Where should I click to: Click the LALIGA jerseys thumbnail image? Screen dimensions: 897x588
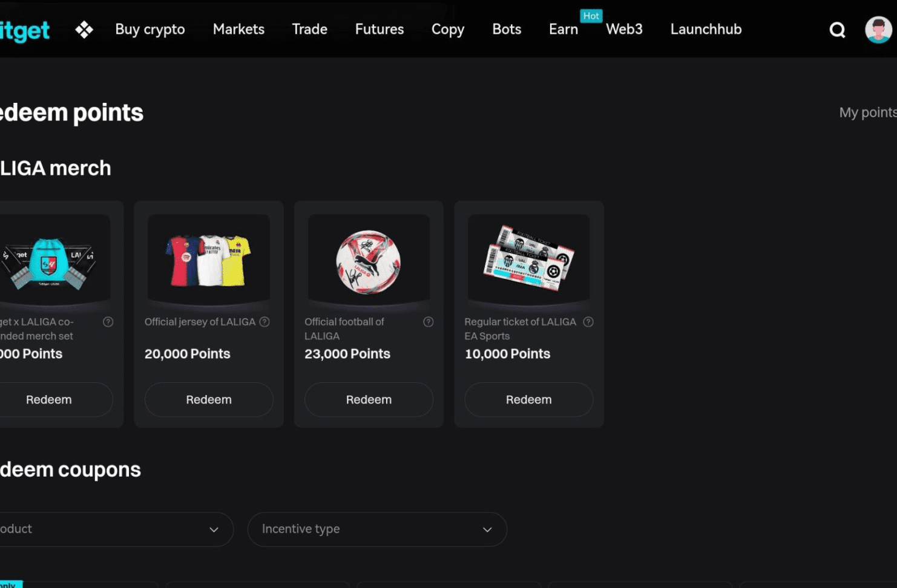point(209,260)
